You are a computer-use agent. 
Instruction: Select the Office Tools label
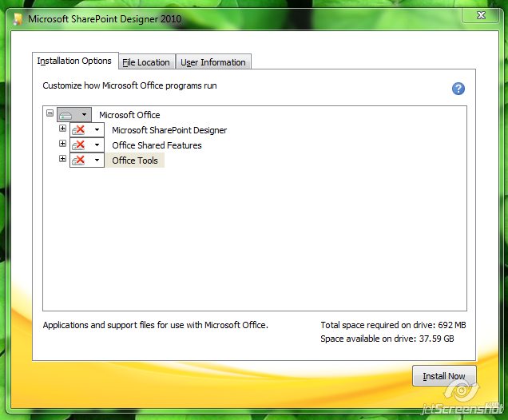pos(135,160)
